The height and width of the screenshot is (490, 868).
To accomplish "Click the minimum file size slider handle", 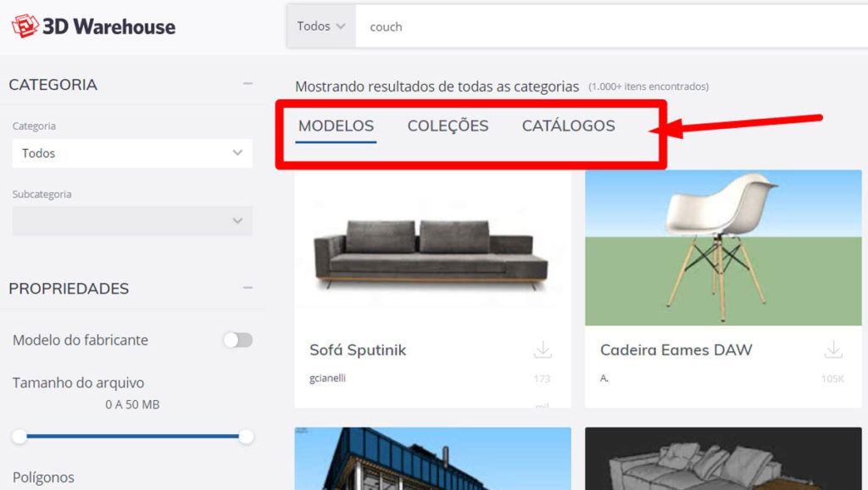I will click(19, 437).
